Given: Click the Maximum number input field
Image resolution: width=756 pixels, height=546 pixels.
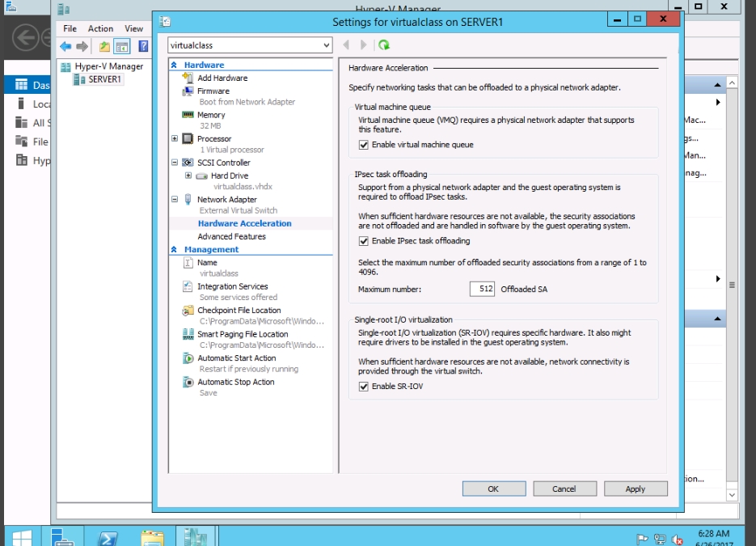Looking at the screenshot, I should pos(482,289).
